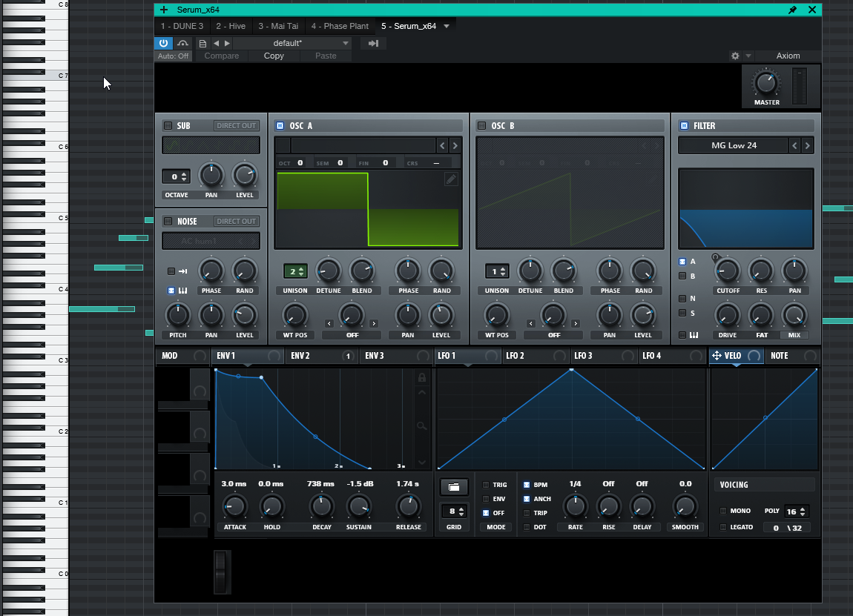The height and width of the screenshot is (616, 853).
Task: Click the Copy button
Action: [x=274, y=56]
